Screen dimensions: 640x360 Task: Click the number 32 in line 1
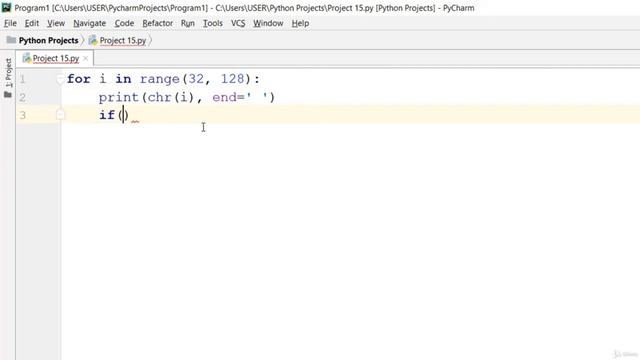pos(196,79)
